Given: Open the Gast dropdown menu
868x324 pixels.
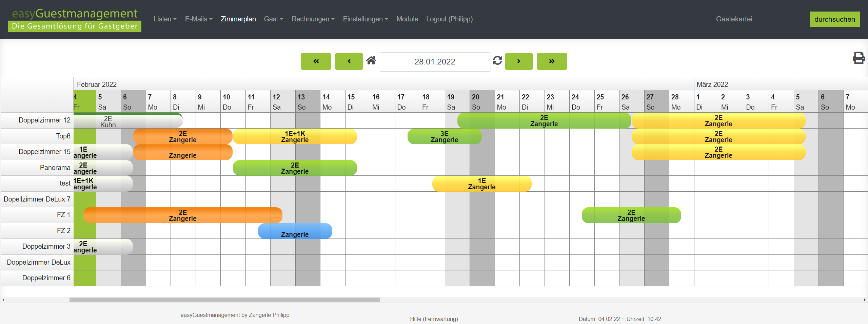Looking at the screenshot, I should (x=273, y=19).
